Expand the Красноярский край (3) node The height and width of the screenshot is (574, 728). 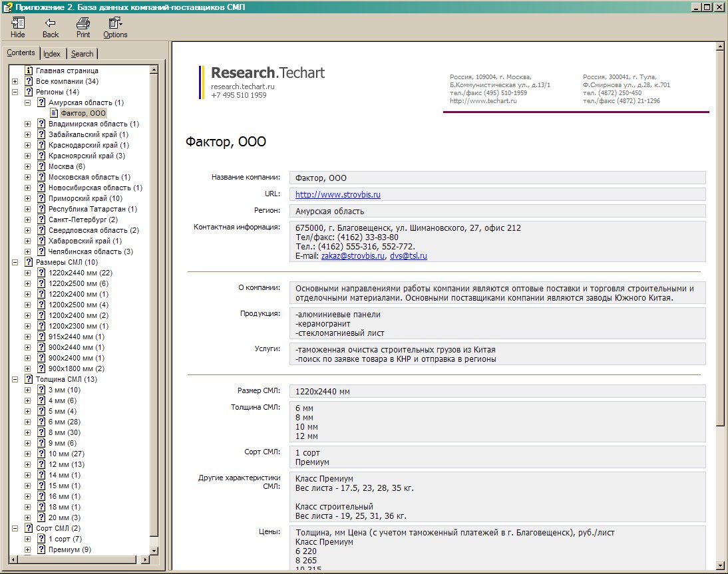point(27,156)
